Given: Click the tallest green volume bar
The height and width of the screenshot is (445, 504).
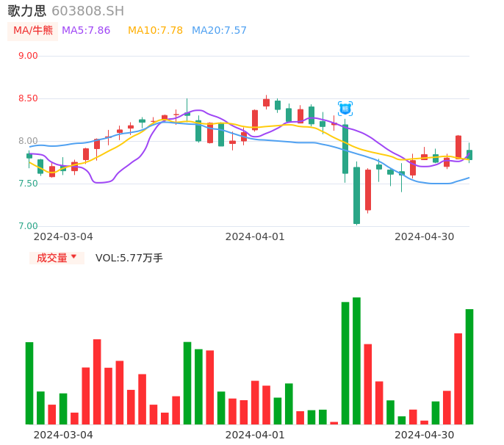Looking at the screenshot, I should (356, 361).
